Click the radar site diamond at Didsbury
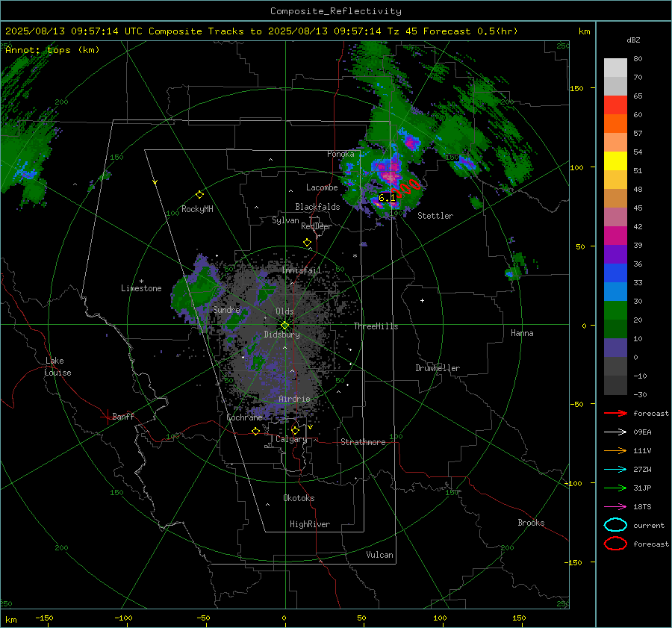672x628 pixels. point(284,326)
